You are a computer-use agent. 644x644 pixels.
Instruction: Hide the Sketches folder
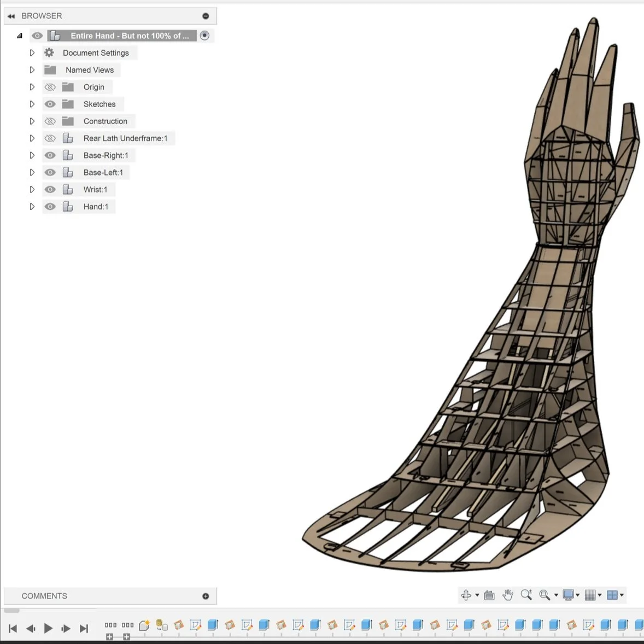50,104
